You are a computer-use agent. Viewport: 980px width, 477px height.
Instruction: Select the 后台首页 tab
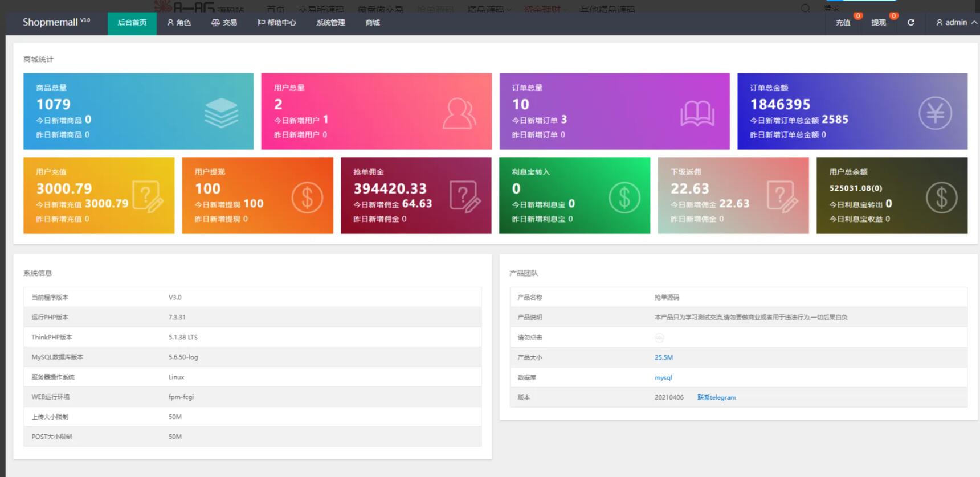tap(132, 23)
